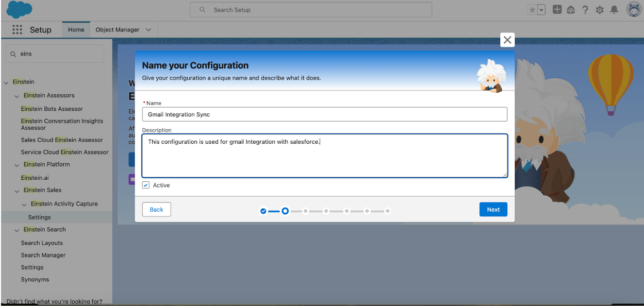Close the configuration dialog with the X
This screenshot has height=306, width=644.
click(507, 40)
